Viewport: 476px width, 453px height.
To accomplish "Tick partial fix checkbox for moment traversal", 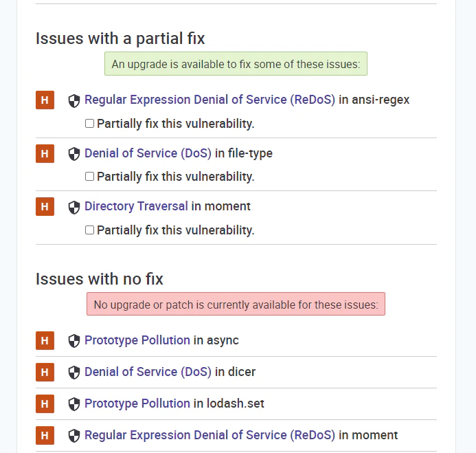I will coord(89,230).
